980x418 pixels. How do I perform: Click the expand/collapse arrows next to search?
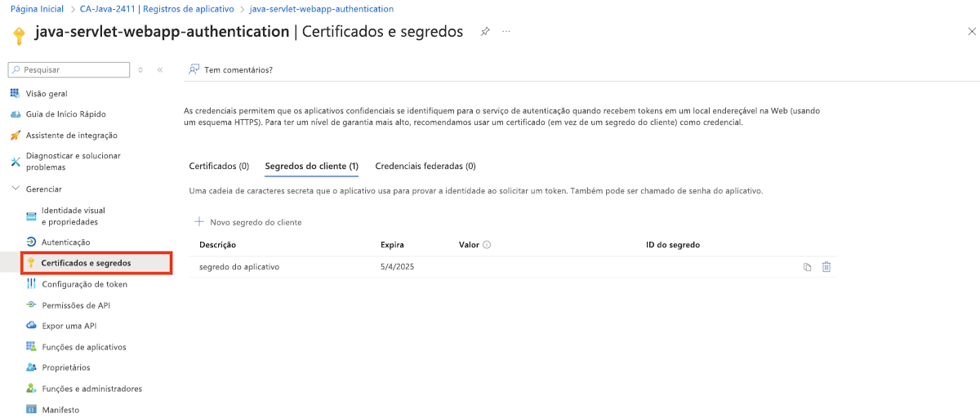[x=140, y=69]
